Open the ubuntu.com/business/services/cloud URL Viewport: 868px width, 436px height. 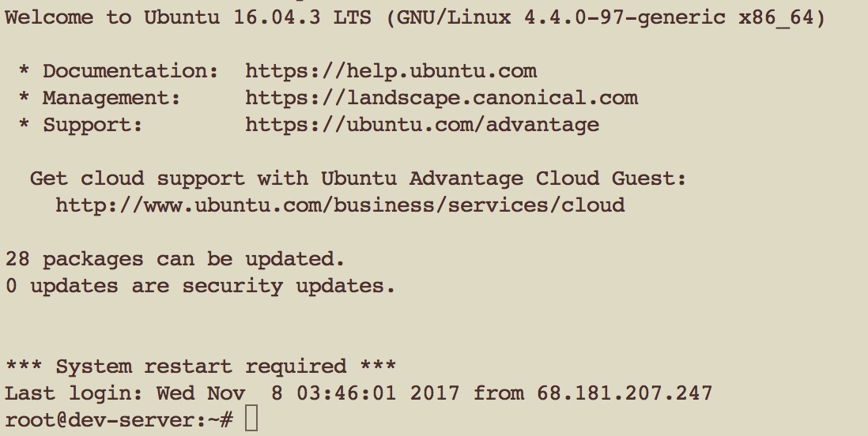(340, 205)
